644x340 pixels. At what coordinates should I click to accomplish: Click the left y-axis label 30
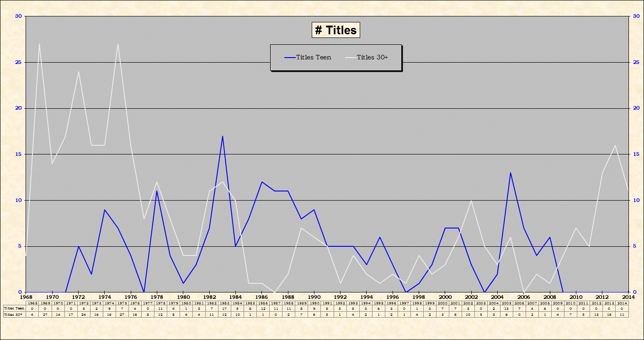click(18, 16)
